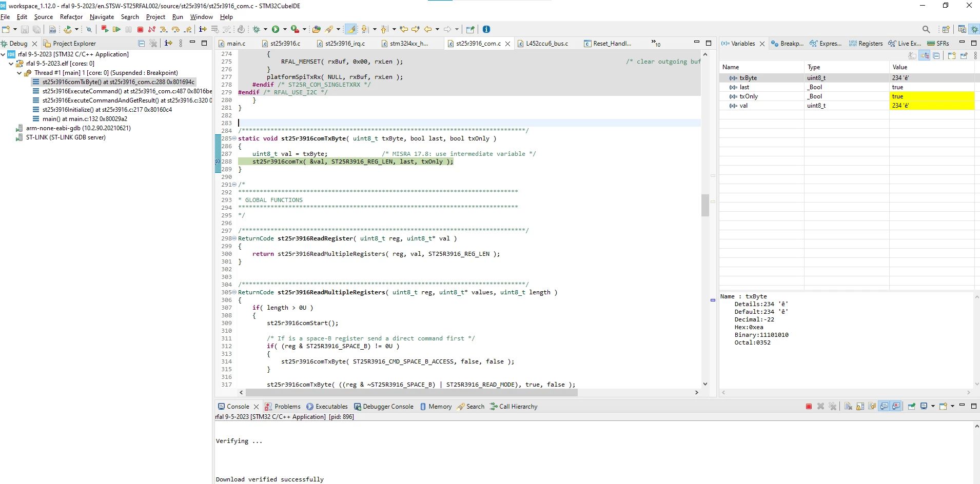Click Collapse All in Variables view
Screen dimensions: 980x484
[x=936, y=55]
